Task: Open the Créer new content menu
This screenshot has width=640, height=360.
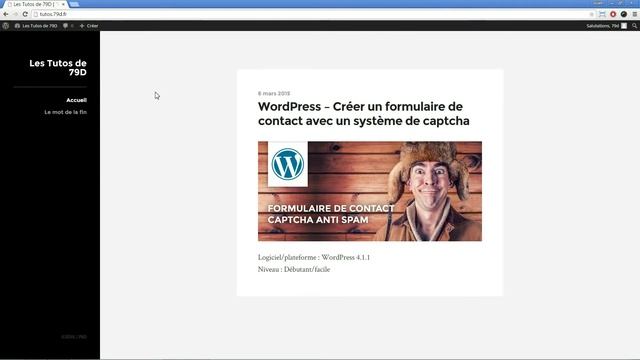Action: pos(89,26)
